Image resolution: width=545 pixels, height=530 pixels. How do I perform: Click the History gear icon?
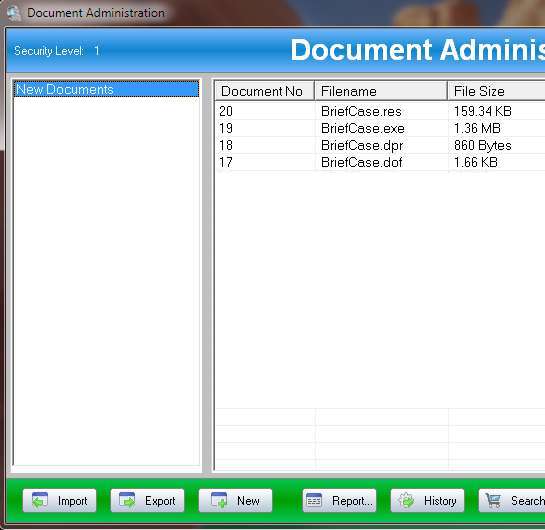406,500
